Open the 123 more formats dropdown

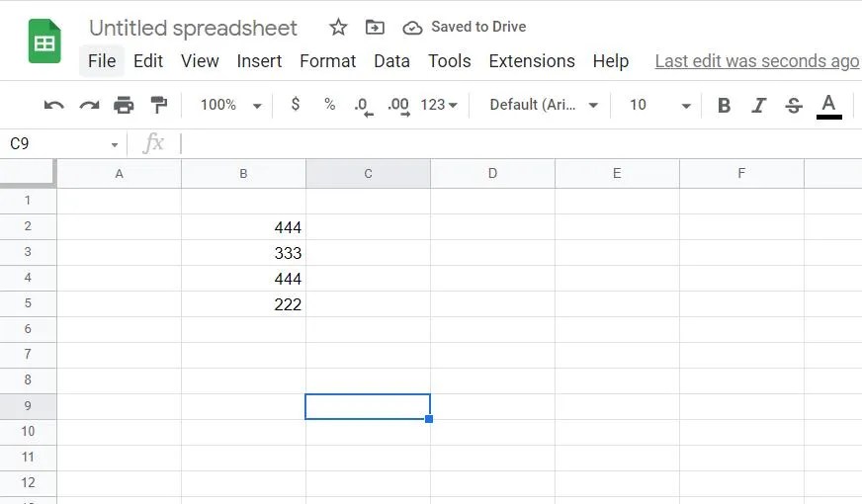click(x=439, y=105)
